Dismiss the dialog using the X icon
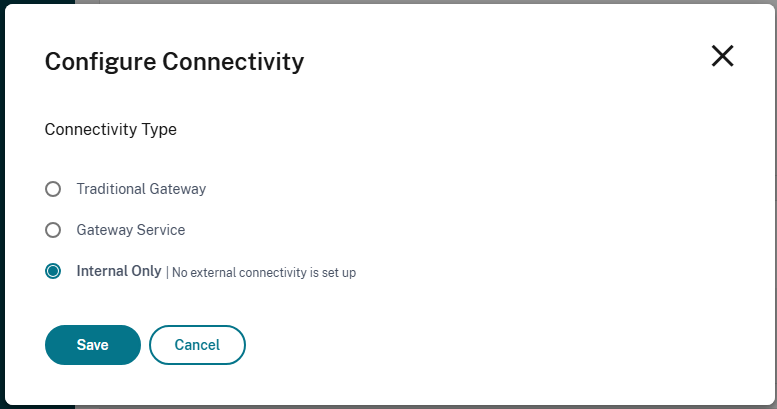The height and width of the screenshot is (409, 777). (722, 57)
